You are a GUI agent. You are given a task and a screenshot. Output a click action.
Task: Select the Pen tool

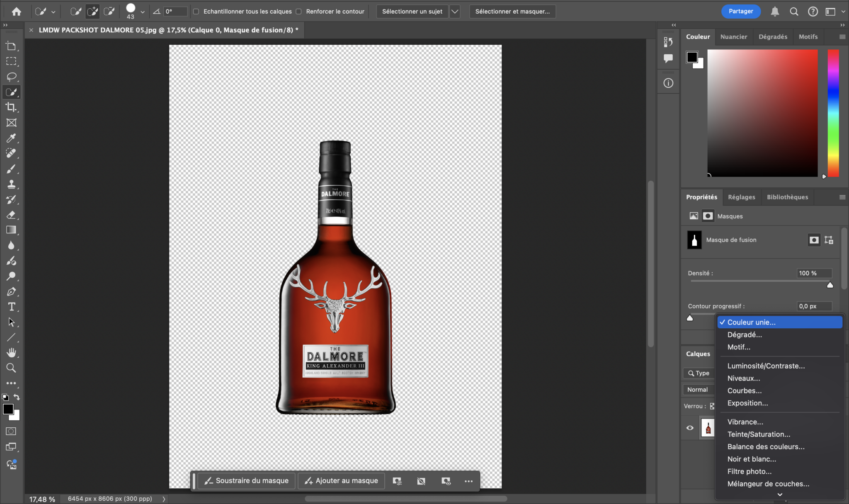[12, 291]
